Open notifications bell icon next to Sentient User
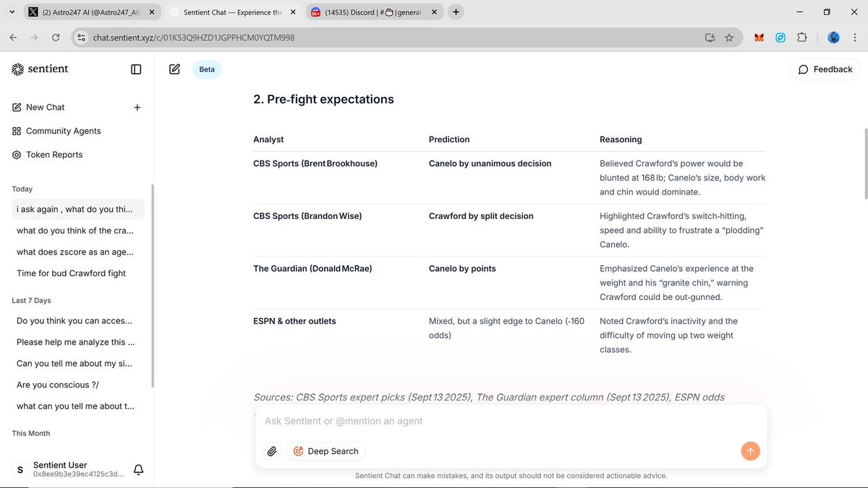 [138, 470]
